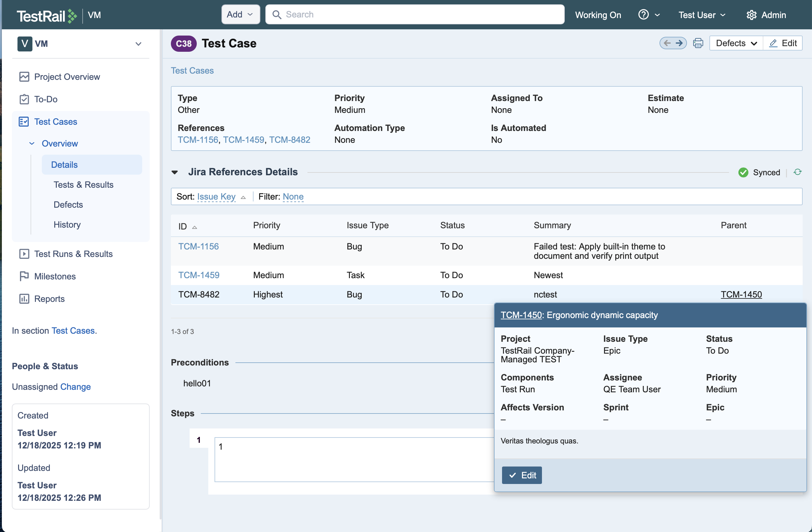Viewport: 812px width, 532px height.
Task: Open the Defects dropdown
Action: 736,43
